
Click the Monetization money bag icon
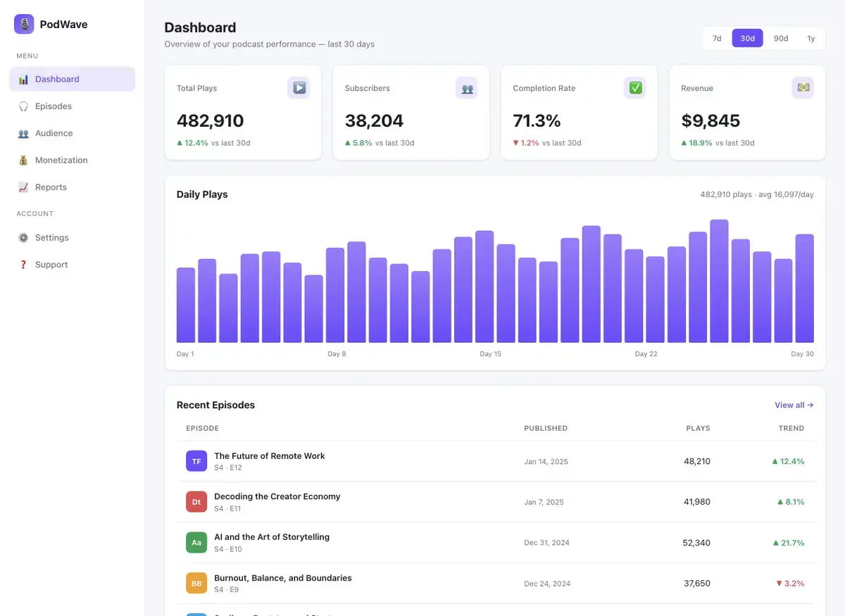23,161
